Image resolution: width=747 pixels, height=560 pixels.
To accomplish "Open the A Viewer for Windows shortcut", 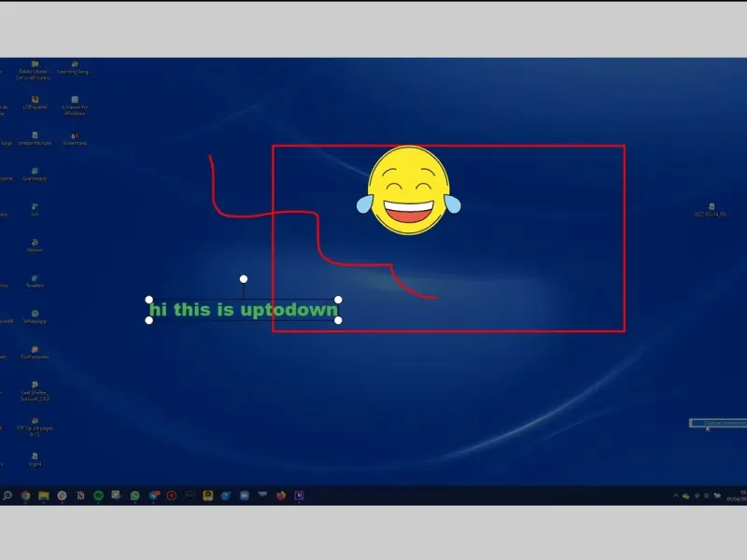I will 75,105.
